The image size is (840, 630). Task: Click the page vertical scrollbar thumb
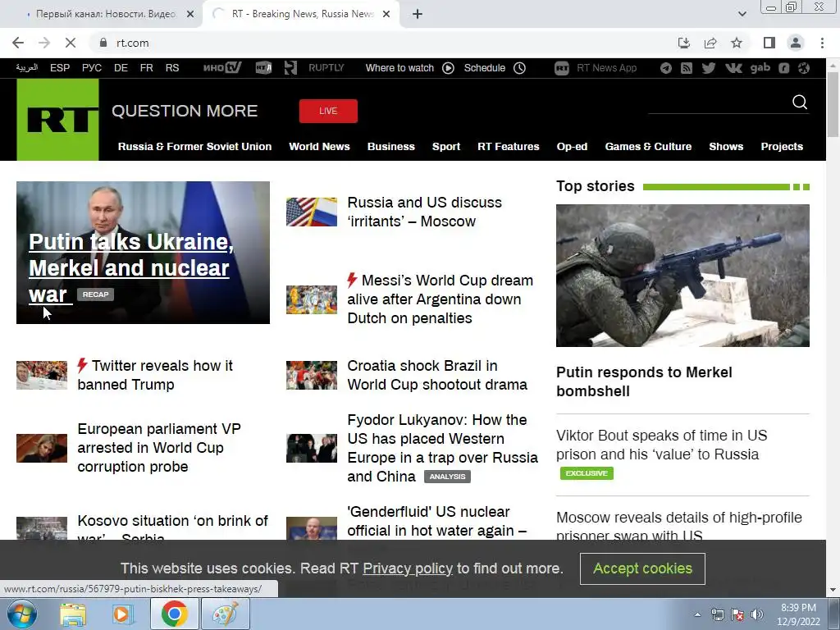pyautogui.click(x=833, y=103)
